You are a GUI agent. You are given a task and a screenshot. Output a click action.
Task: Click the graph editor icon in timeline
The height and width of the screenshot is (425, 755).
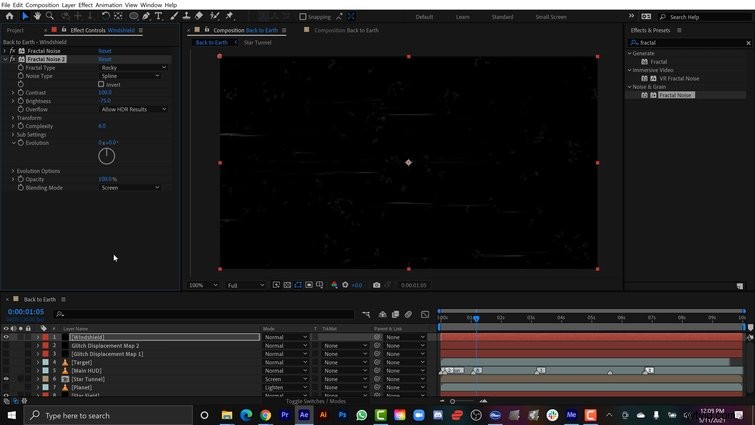[425, 314]
